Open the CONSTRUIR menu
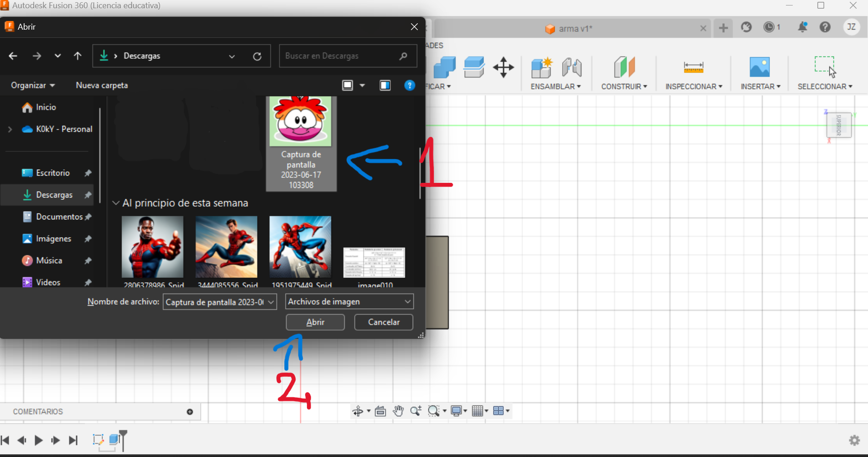This screenshot has height=457, width=868. pyautogui.click(x=624, y=87)
